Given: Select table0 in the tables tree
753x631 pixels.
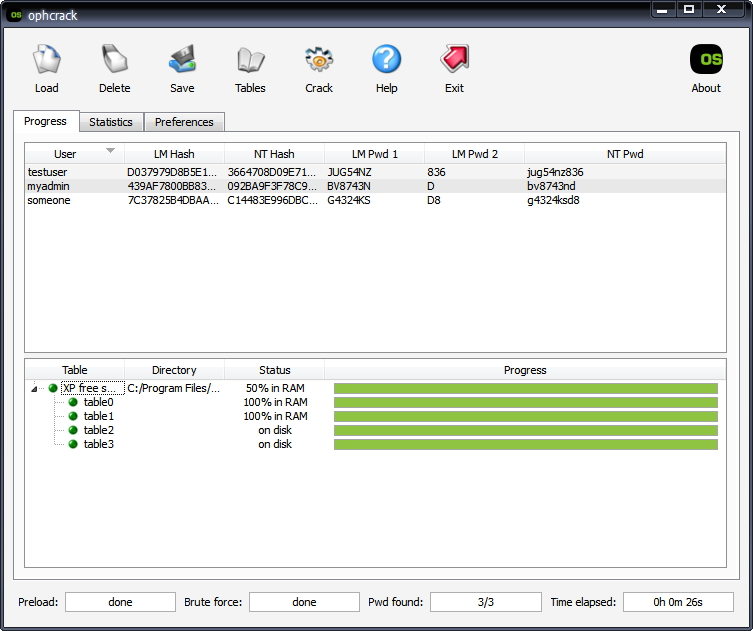Looking at the screenshot, I should click(x=98, y=402).
